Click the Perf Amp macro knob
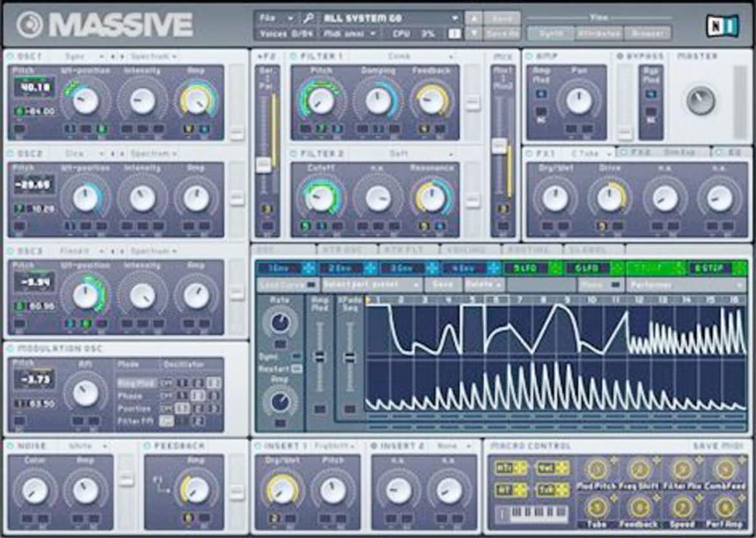 coord(724,508)
